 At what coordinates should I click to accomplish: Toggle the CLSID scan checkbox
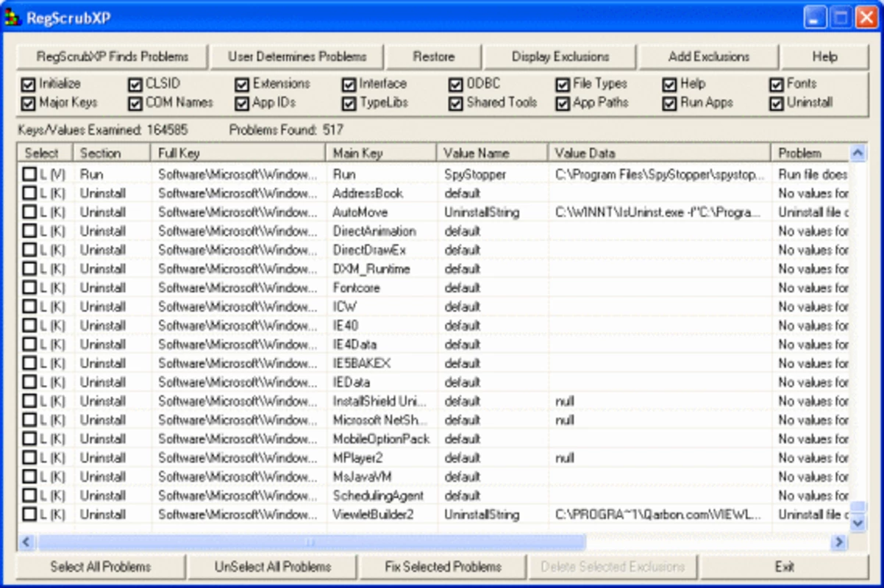(x=135, y=85)
